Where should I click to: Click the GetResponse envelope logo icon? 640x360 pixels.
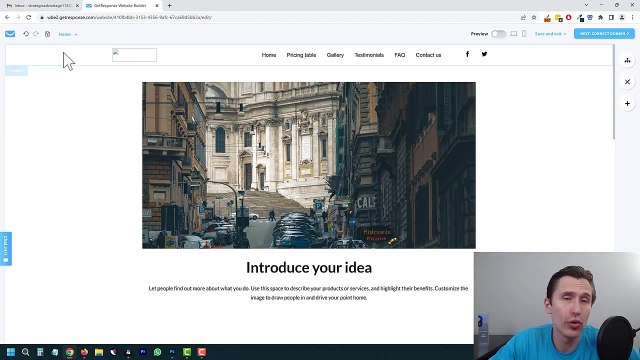pyautogui.click(x=10, y=34)
